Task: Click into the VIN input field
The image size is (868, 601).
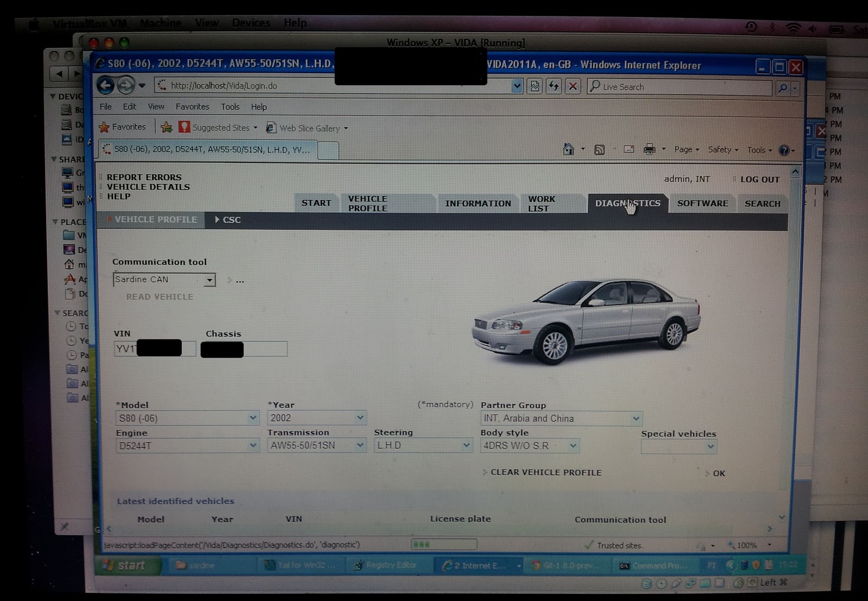Action: point(155,349)
